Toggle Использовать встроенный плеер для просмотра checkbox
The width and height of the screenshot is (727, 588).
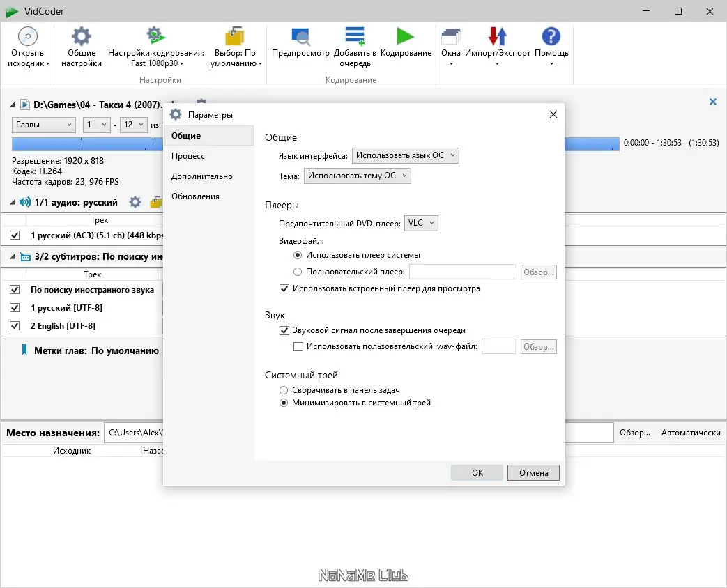[284, 288]
